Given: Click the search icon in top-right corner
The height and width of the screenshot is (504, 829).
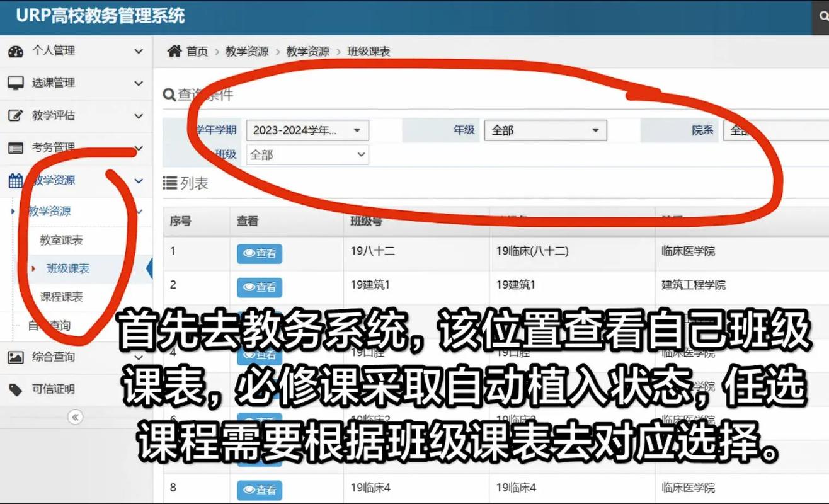Looking at the screenshot, I should click(824, 17).
